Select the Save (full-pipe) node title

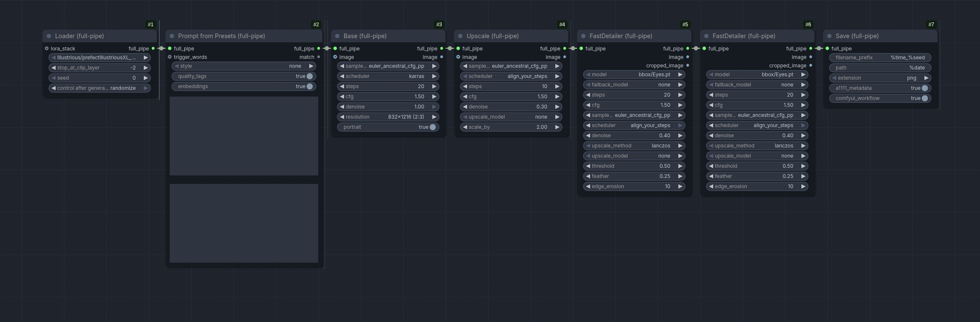[x=857, y=36]
